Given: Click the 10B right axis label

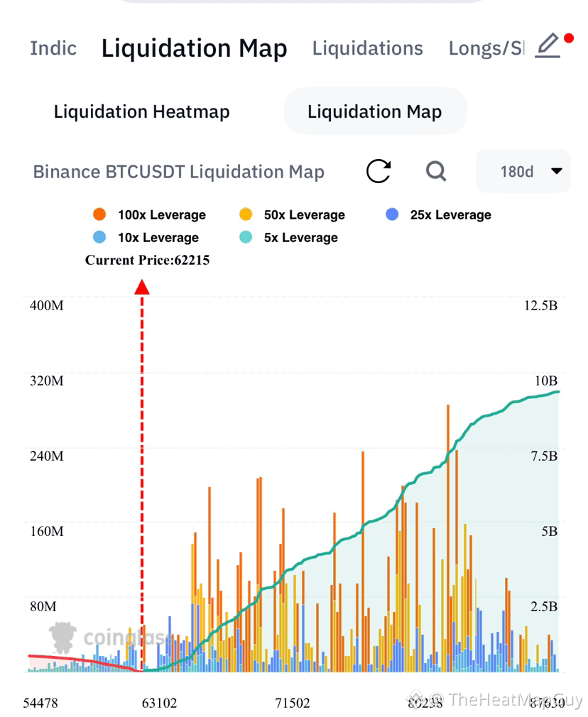Looking at the screenshot, I should click(x=546, y=381).
